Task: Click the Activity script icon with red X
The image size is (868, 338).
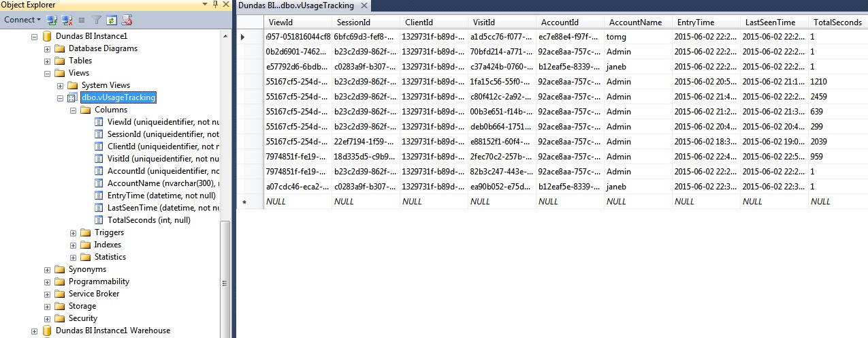Action: click(126, 20)
